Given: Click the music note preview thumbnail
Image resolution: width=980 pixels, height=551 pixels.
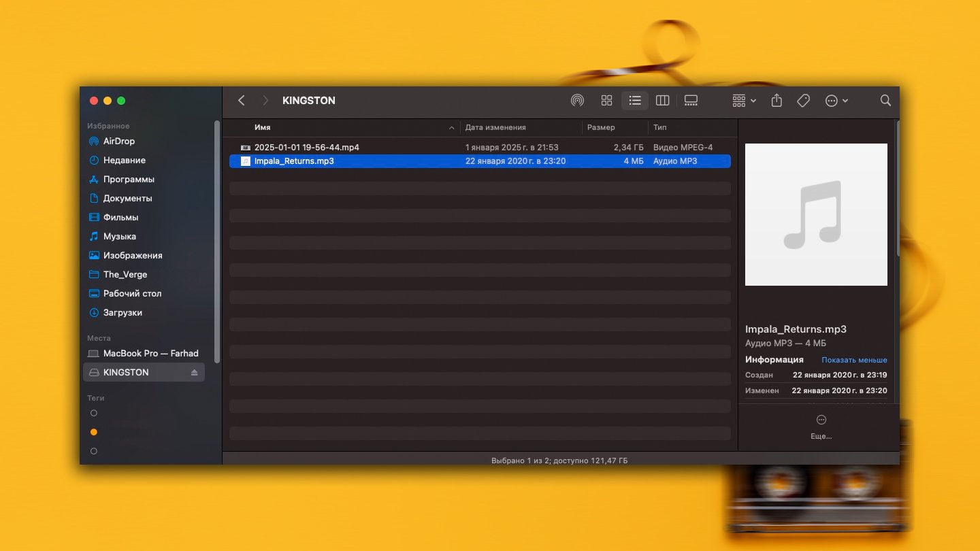Looking at the screenshot, I should (x=816, y=214).
